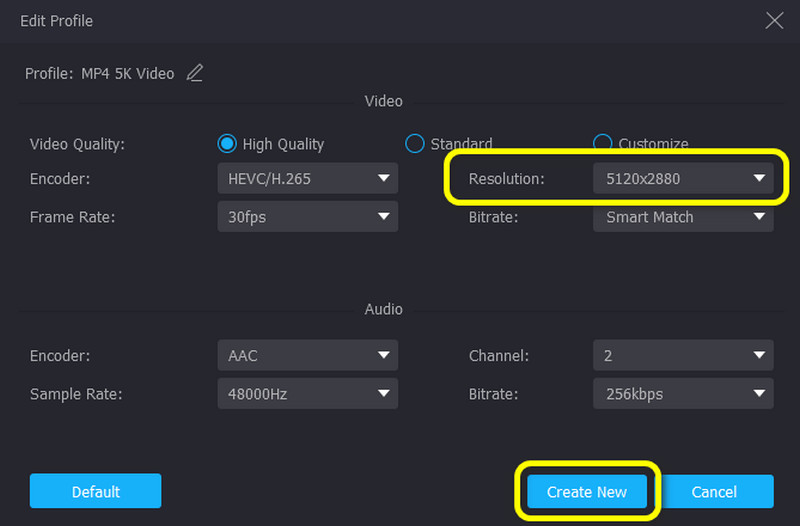
Task: Expand the Smart Match video bitrate dropdown
Action: [683, 217]
